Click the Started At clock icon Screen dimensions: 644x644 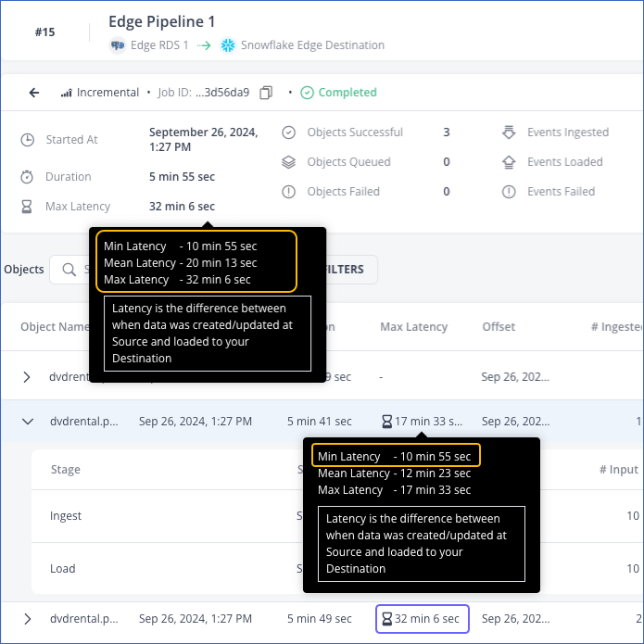point(27,140)
